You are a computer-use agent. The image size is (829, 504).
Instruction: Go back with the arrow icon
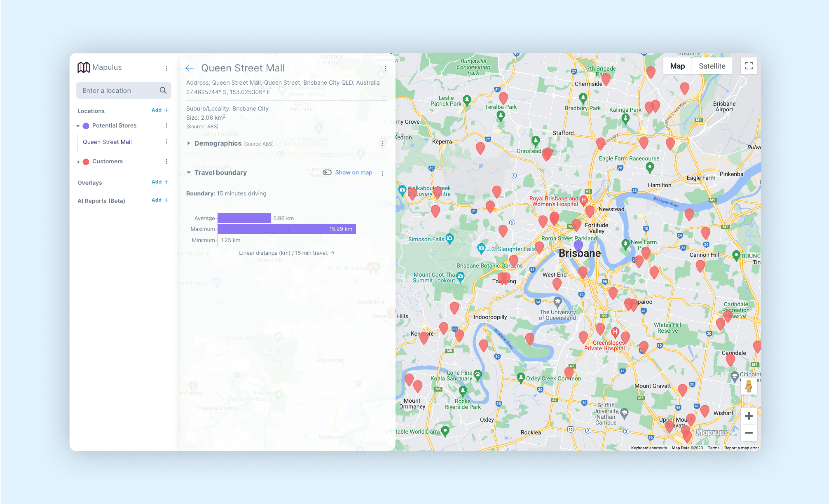pyautogui.click(x=189, y=68)
